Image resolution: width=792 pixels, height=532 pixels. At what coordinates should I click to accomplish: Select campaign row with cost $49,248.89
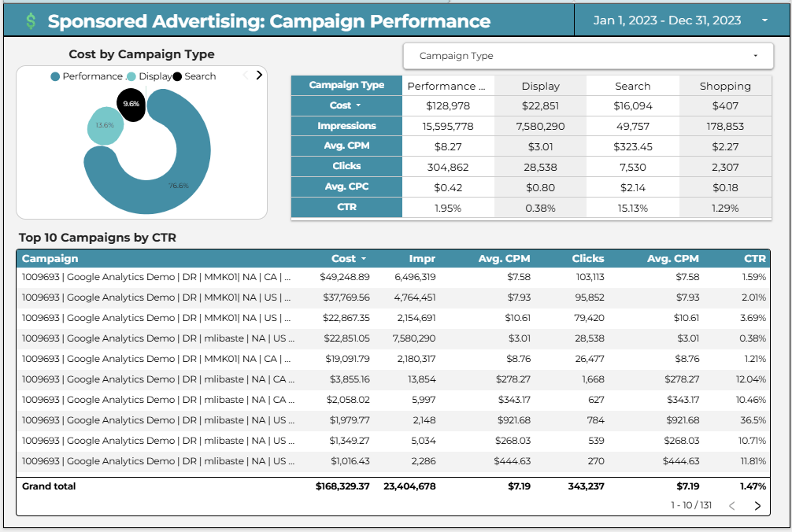click(x=393, y=277)
